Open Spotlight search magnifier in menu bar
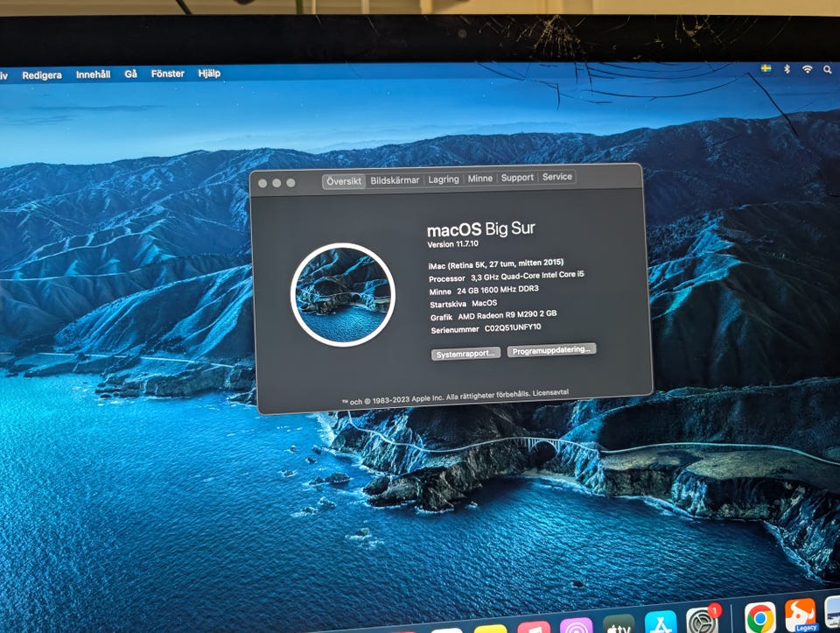This screenshot has width=840, height=633. point(828,70)
